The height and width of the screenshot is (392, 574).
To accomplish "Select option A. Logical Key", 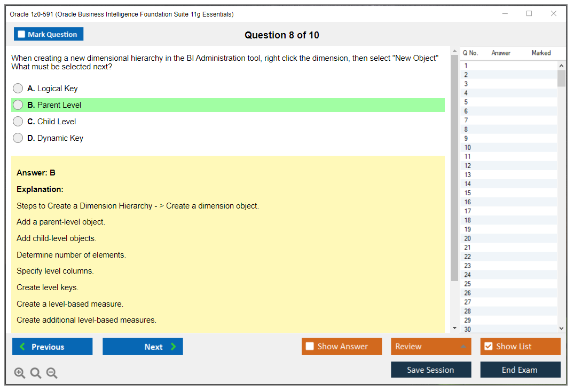I will tap(18, 89).
